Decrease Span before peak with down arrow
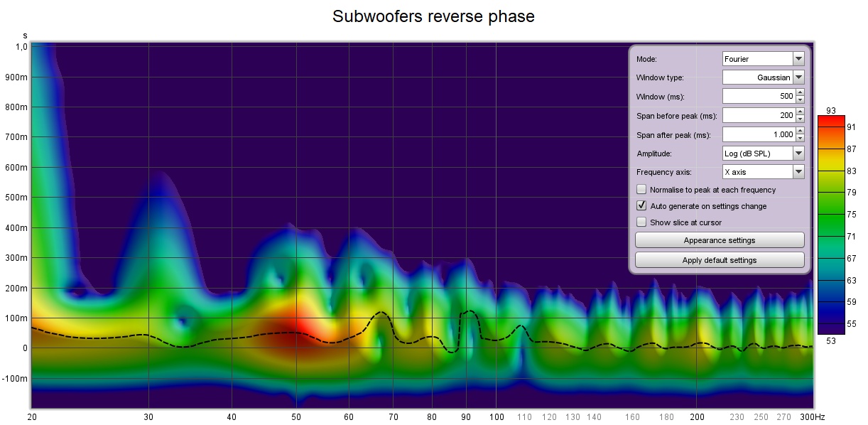The height and width of the screenshot is (425, 868). tap(801, 119)
